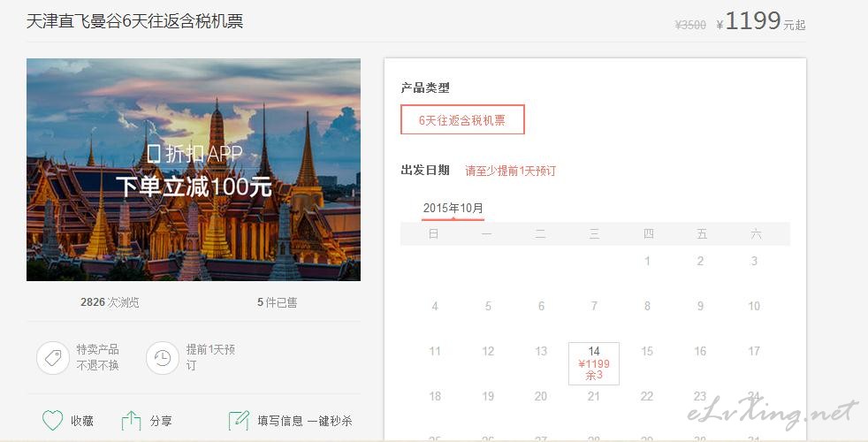
Task: Click the 产品类型 heading
Action: pyautogui.click(x=425, y=88)
